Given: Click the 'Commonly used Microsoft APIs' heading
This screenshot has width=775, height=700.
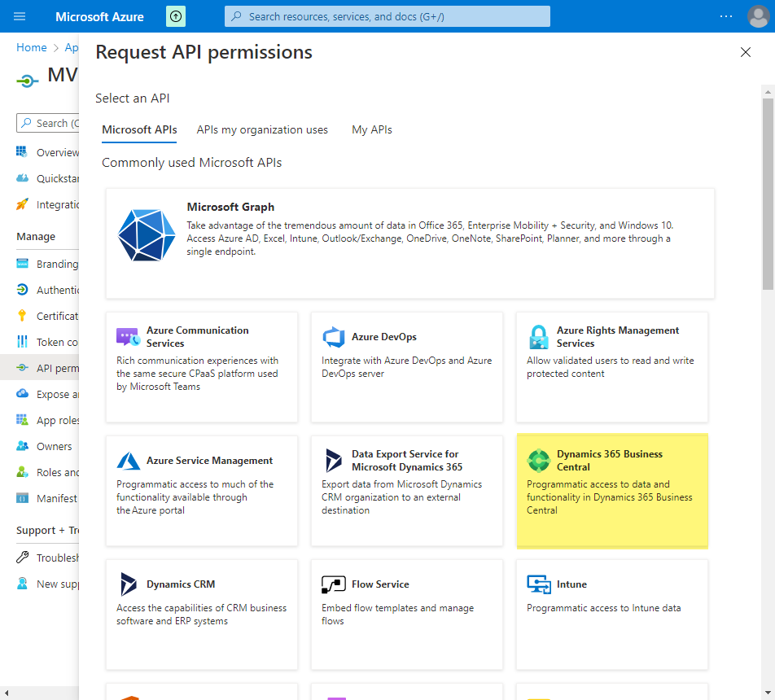Looking at the screenshot, I should pos(192,163).
